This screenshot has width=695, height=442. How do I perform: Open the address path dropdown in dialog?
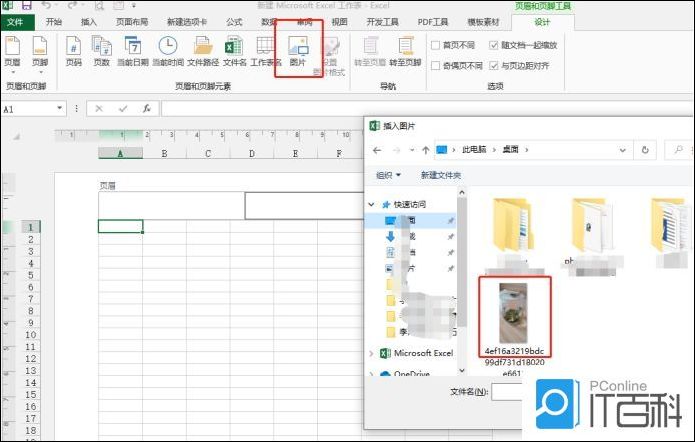pos(623,150)
